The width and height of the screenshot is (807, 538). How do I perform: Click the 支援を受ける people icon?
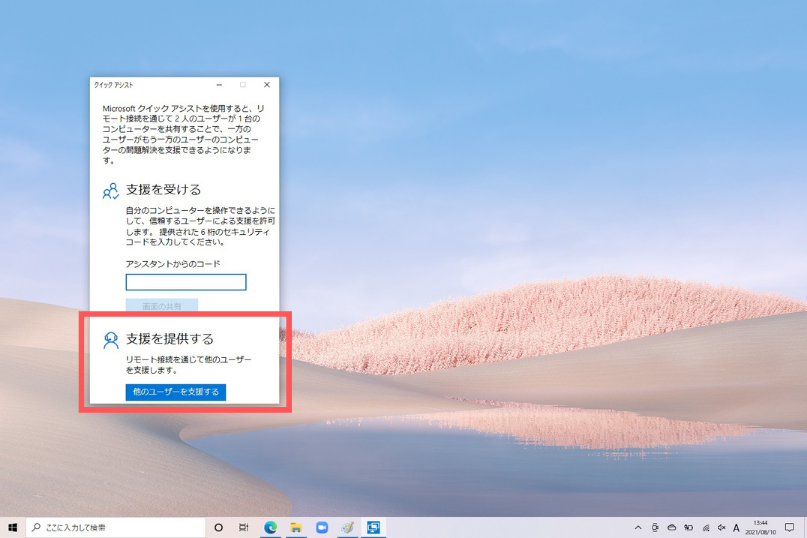(x=111, y=190)
